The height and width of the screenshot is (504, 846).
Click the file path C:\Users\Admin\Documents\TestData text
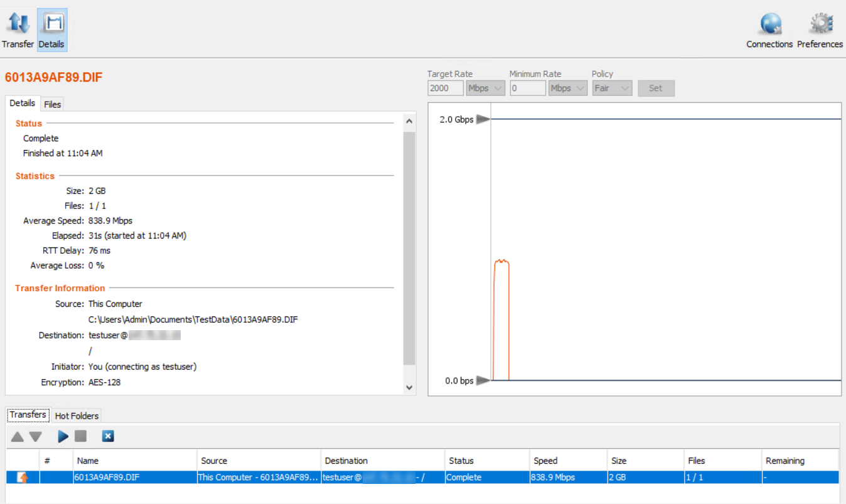(x=193, y=319)
